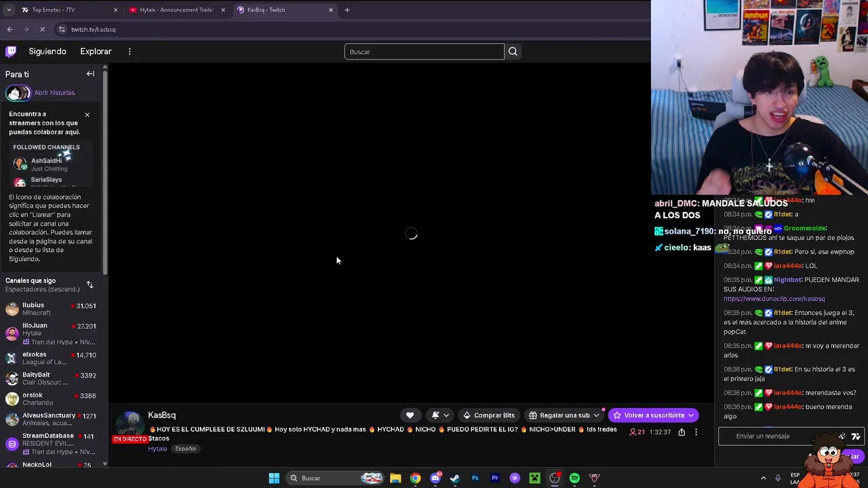The height and width of the screenshot is (488, 868).
Task: Click Comprar Bits button
Action: [488, 415]
